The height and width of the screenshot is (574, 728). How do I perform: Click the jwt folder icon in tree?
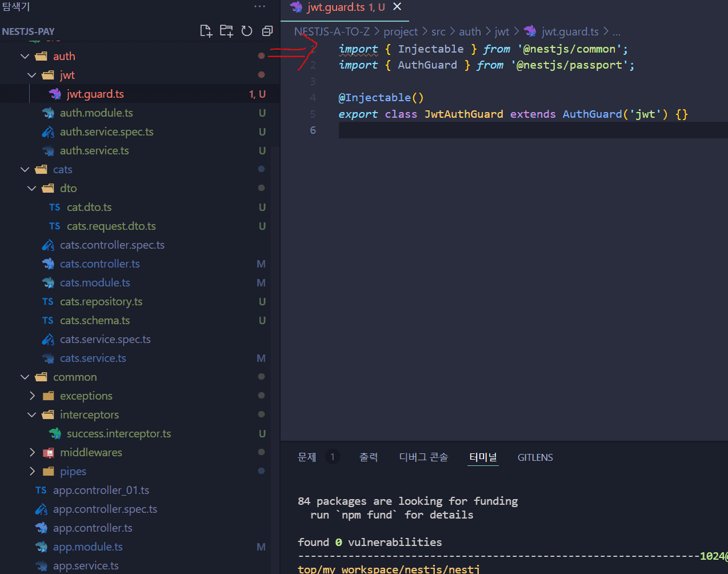click(48, 75)
